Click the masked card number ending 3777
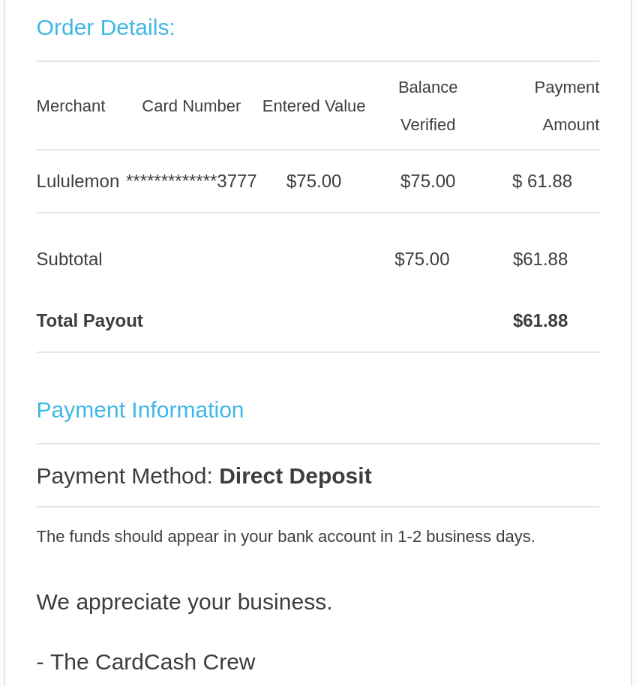This screenshot has width=637, height=686. coord(191,181)
